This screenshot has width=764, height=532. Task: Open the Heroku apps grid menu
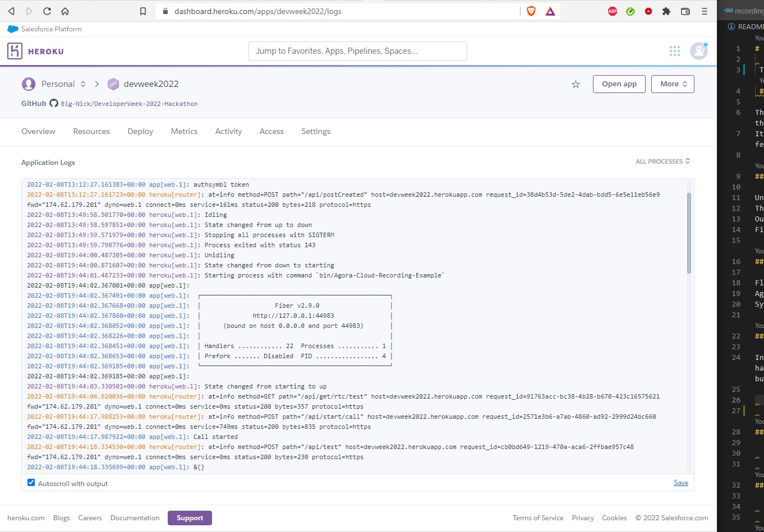[675, 51]
